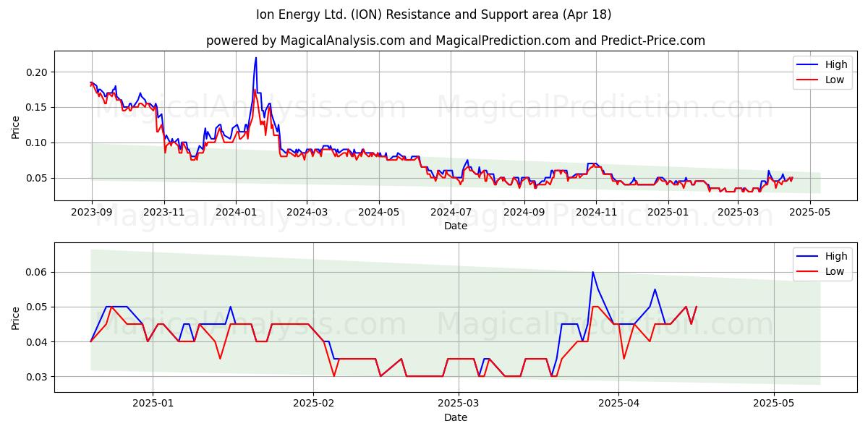868x434 pixels.
Task: Click the '2024-03' date tick label
Action: click(x=307, y=212)
